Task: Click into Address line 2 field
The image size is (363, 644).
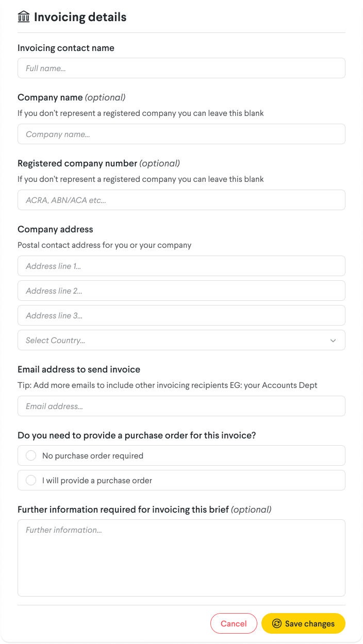Action: pos(181,291)
